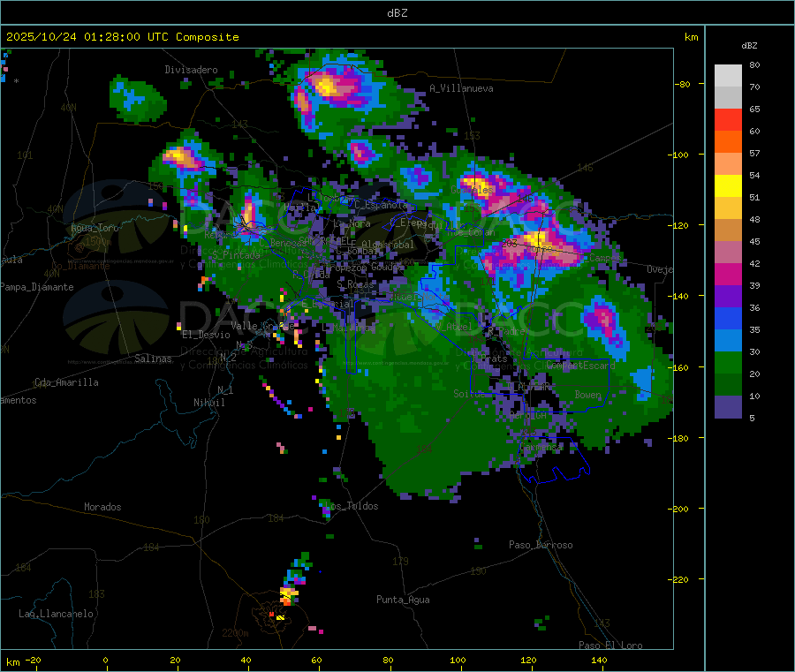The image size is (795, 672).
Task: Select the 'Bowen' place label
Action: (x=588, y=394)
